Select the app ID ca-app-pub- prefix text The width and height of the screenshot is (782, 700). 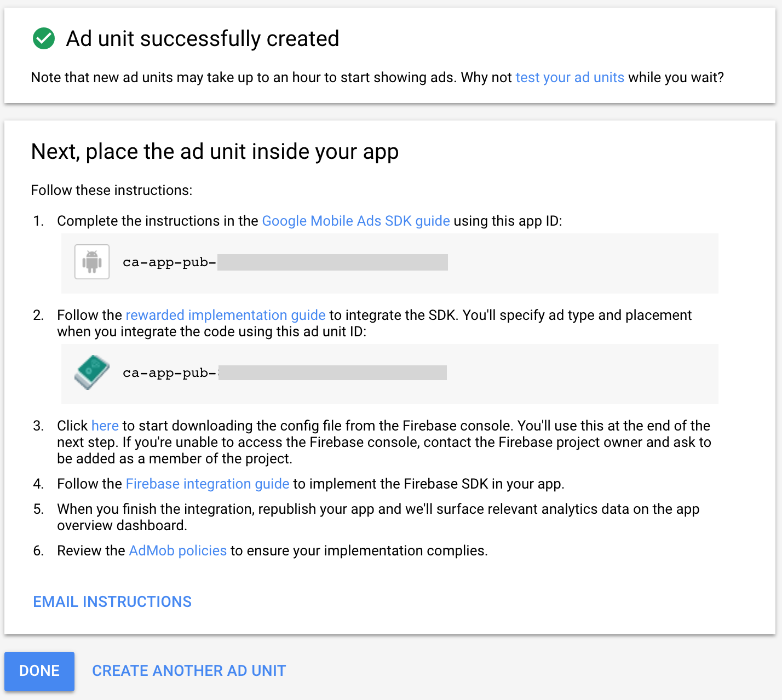[x=169, y=262]
